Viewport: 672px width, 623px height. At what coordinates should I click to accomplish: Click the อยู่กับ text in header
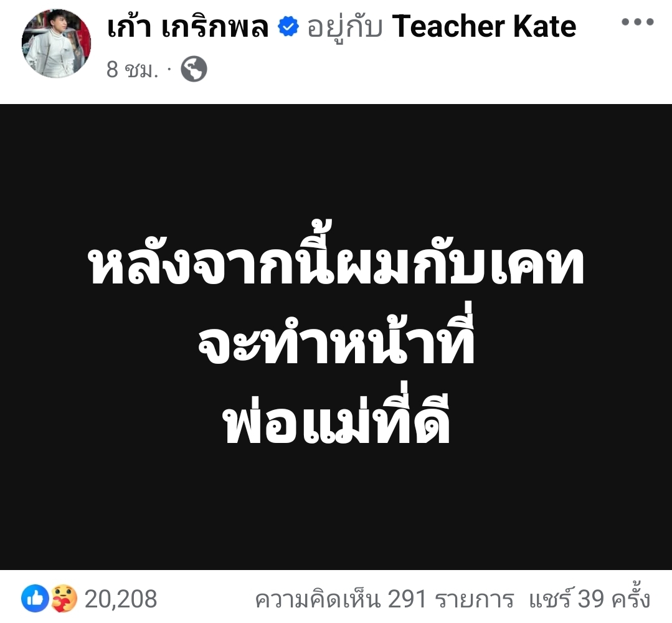pyautogui.click(x=344, y=27)
